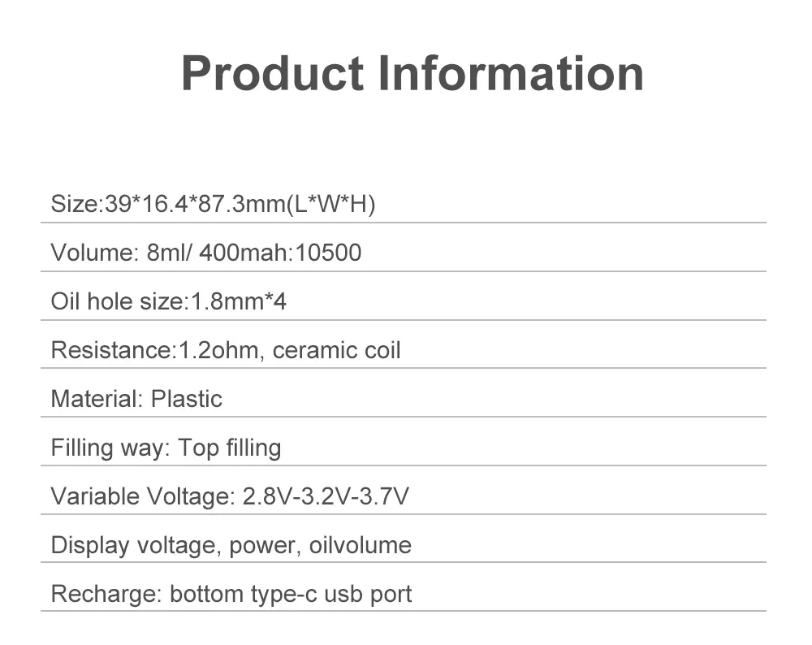812x645 pixels.
Task: Select the 1.8mm*4 value
Action: (237, 301)
